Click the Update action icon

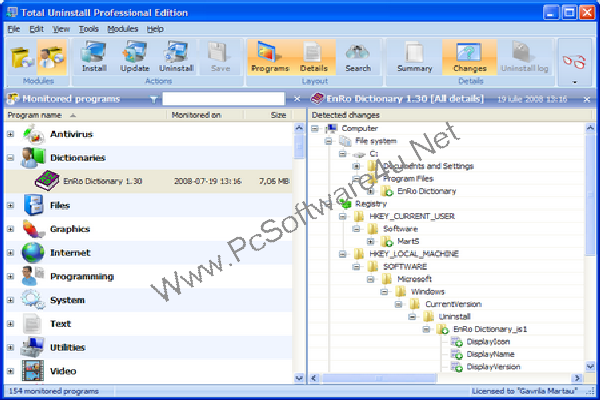pyautogui.click(x=135, y=57)
